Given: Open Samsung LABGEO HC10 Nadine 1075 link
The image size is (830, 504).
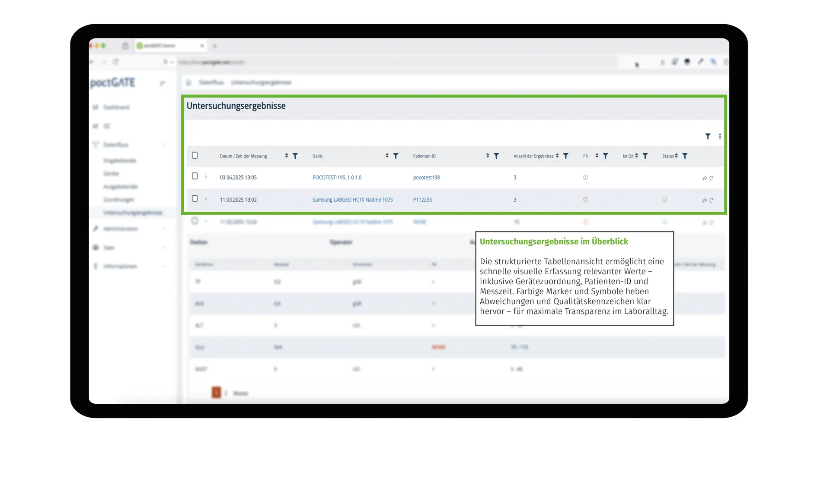Looking at the screenshot, I should pos(352,200).
